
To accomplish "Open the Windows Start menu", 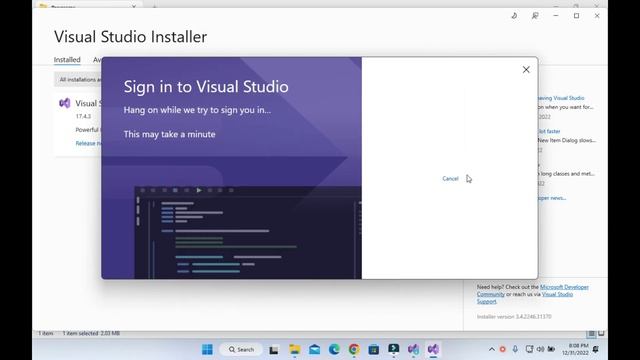I will [x=207, y=349].
